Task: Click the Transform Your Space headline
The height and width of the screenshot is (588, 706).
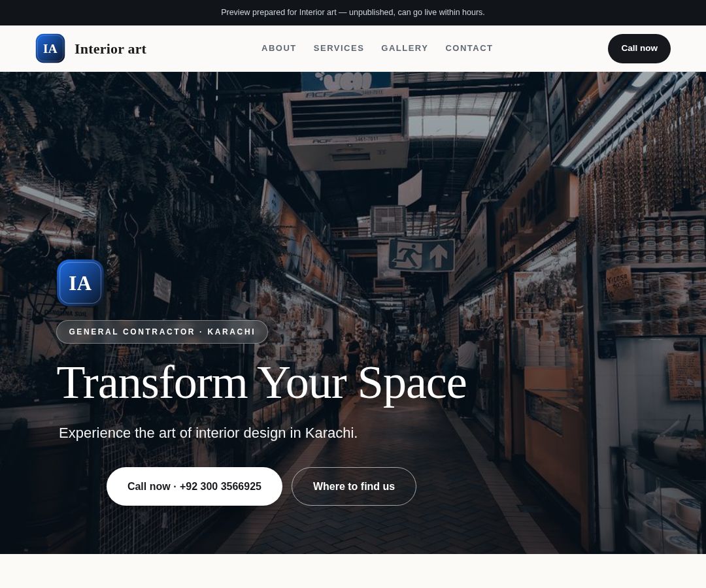Action: pyautogui.click(x=262, y=384)
